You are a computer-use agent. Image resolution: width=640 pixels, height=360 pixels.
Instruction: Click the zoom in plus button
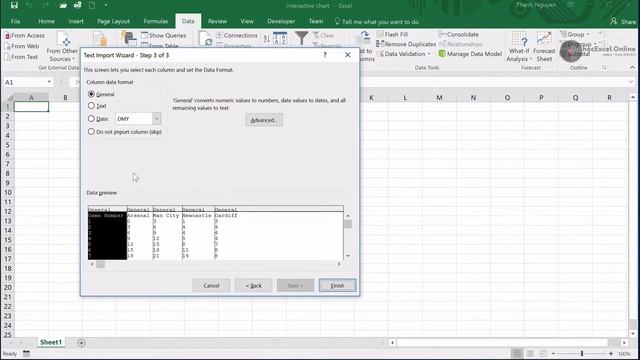[x=611, y=353]
